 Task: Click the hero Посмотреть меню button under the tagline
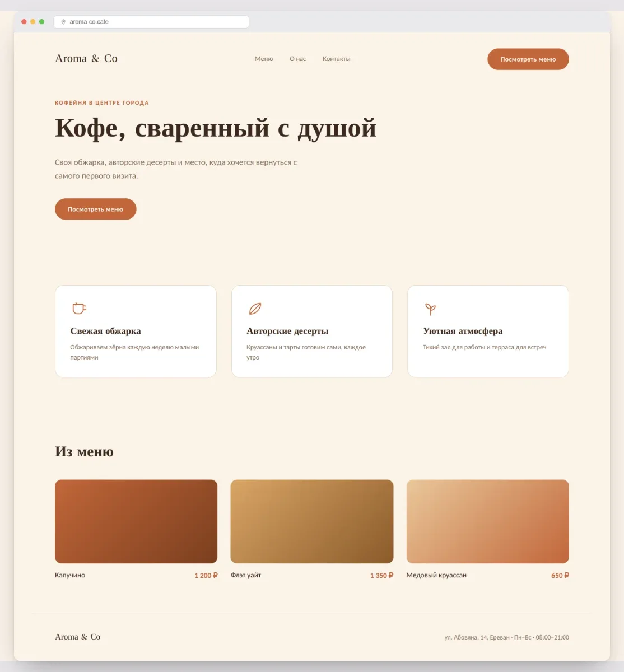95,209
